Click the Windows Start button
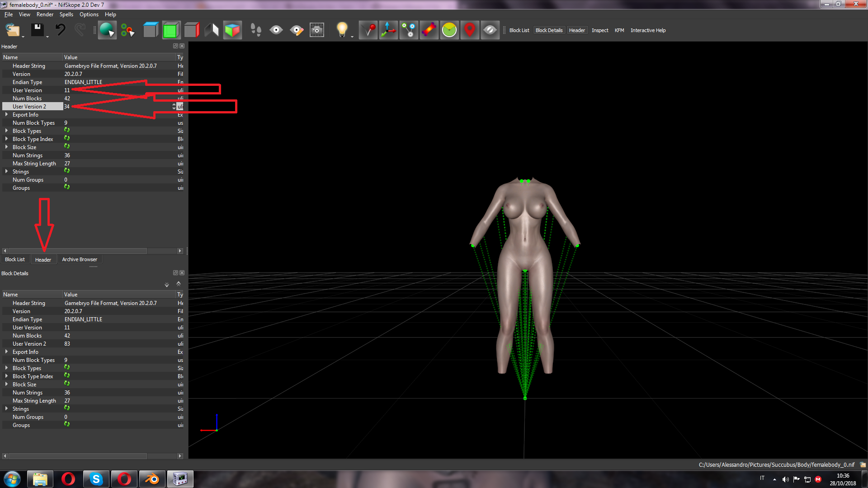Viewport: 868px width, 488px height. [x=12, y=479]
